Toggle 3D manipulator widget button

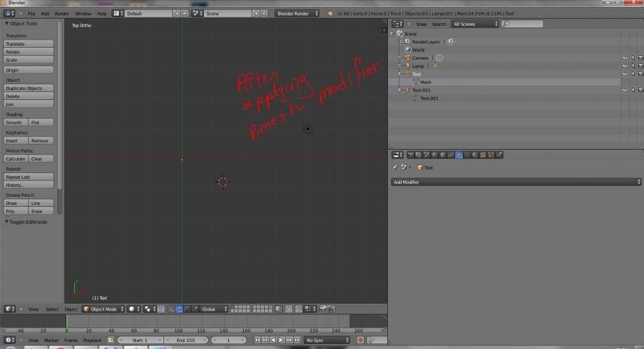coord(171,309)
